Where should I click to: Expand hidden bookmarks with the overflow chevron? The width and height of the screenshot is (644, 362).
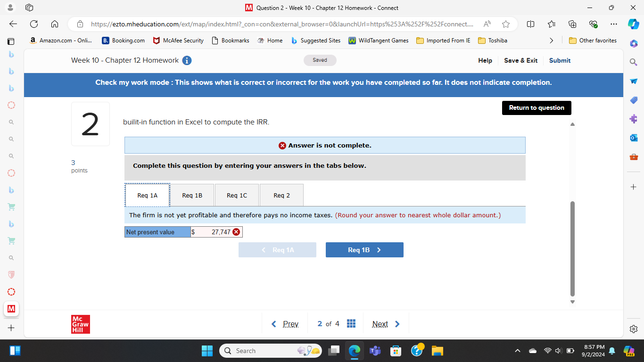pos(552,41)
